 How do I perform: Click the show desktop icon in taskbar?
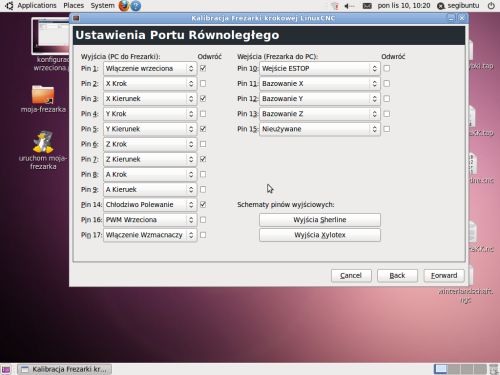pyautogui.click(x=6, y=369)
